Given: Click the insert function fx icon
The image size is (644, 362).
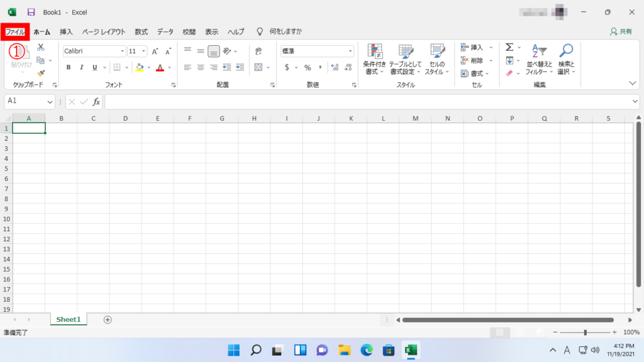Looking at the screenshot, I should click(96, 101).
